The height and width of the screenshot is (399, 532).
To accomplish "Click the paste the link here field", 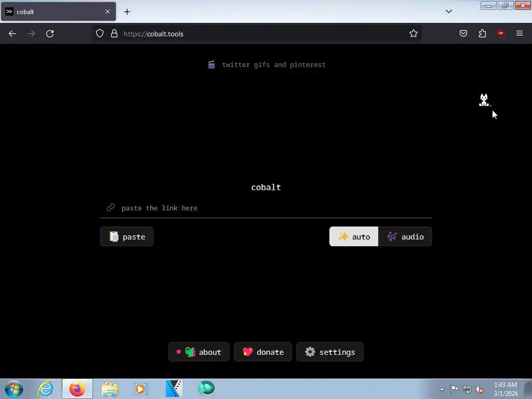I will point(265,208).
